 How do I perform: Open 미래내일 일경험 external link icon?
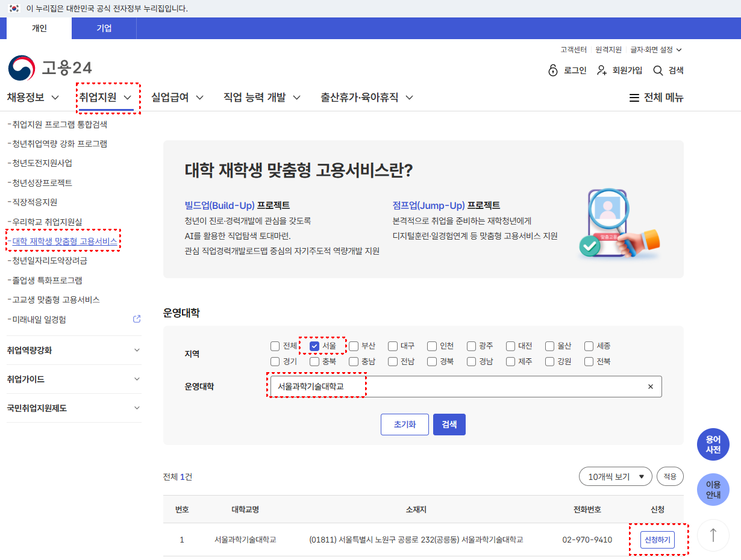(x=137, y=319)
